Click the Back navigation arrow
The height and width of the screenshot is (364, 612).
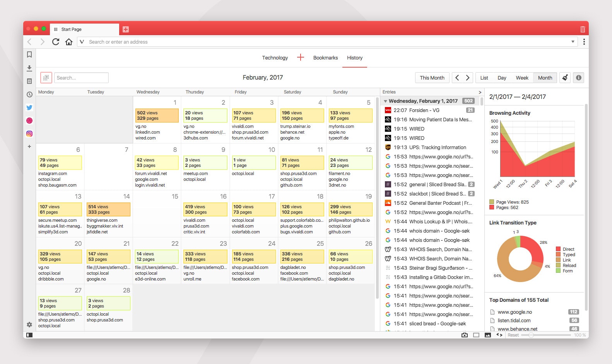point(29,42)
